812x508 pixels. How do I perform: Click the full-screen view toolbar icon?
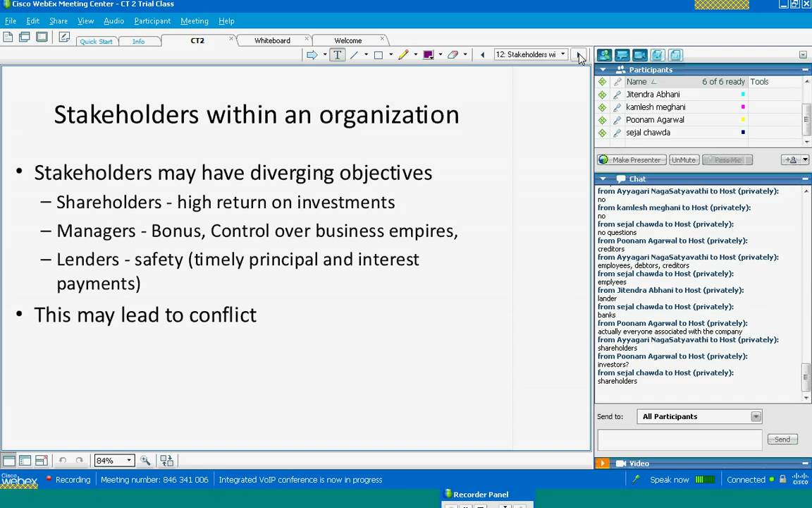pos(42,37)
